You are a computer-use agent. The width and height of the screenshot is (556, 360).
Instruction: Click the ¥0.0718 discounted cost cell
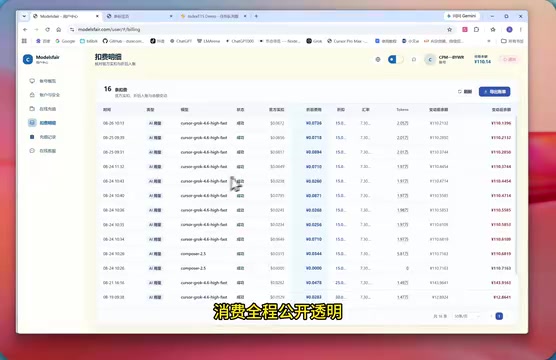313,138
